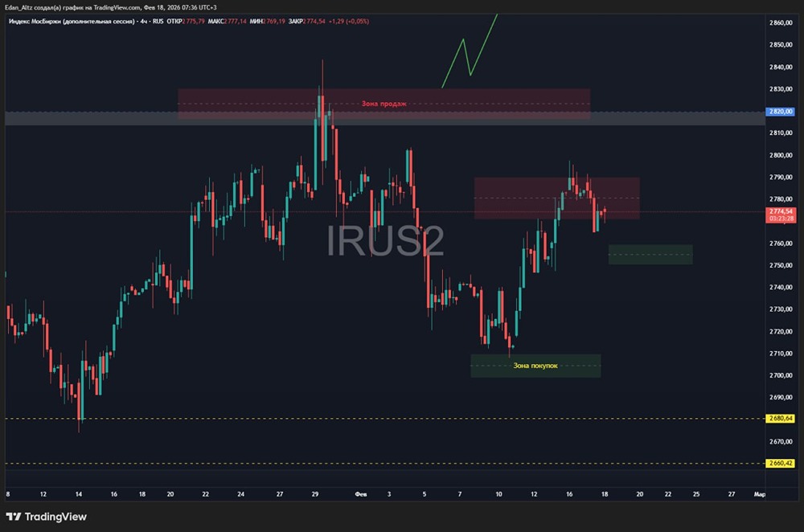The height and width of the screenshot is (532, 804).
Task: Click the 2 710,00 price axis label
Action: 781,353
